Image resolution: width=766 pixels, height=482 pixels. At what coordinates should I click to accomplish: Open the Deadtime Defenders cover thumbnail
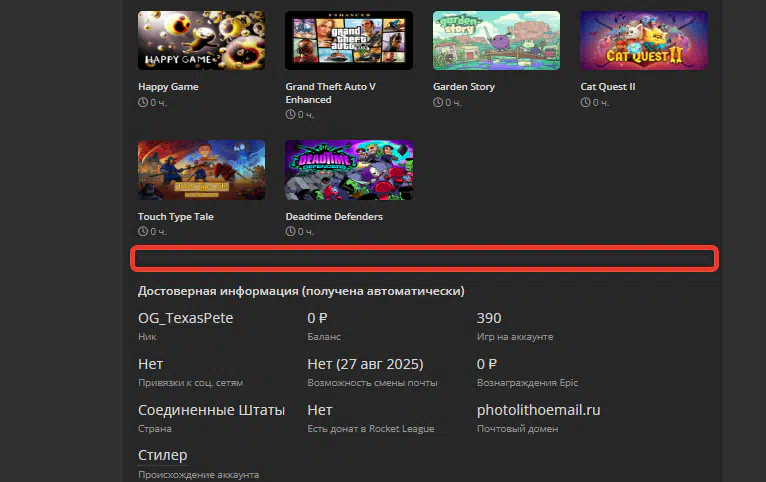click(349, 170)
